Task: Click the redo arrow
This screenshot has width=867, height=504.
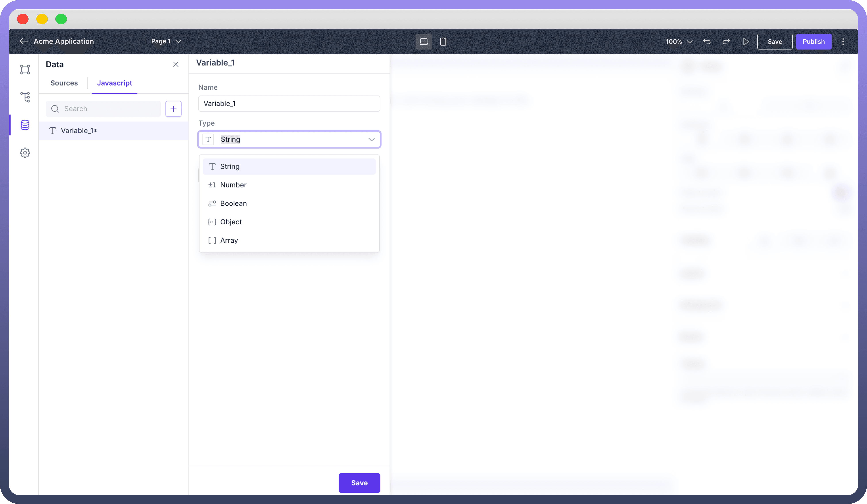Action: [x=726, y=42]
